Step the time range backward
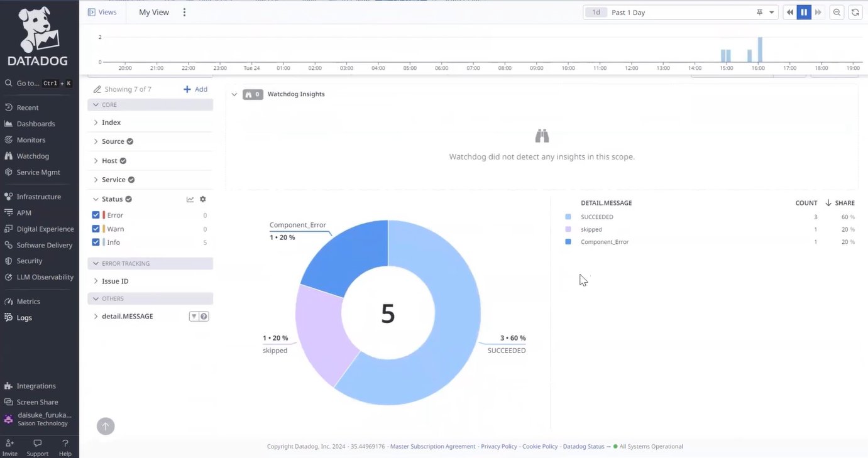Screen dimensions: 868x458 [x=790, y=12]
